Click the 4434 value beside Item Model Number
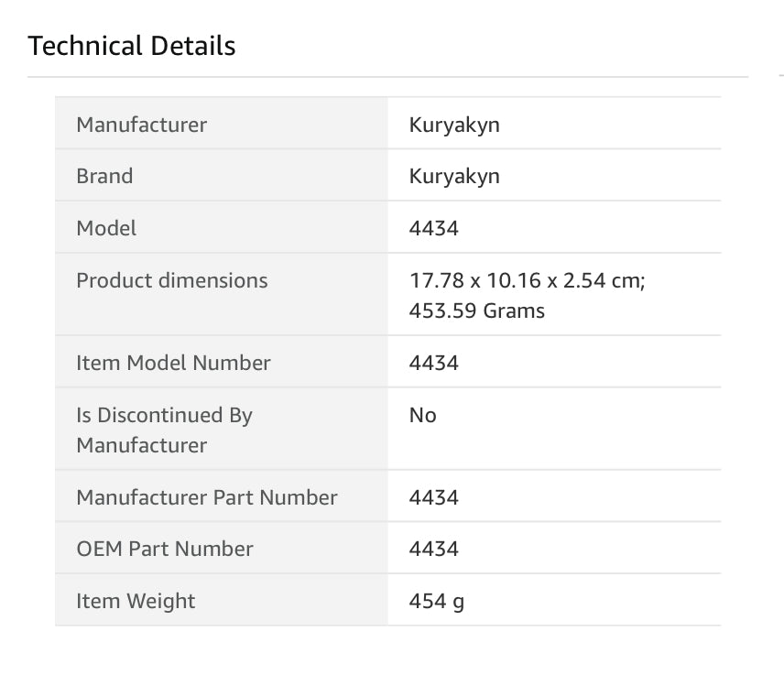This screenshot has height=675, width=784. [434, 363]
